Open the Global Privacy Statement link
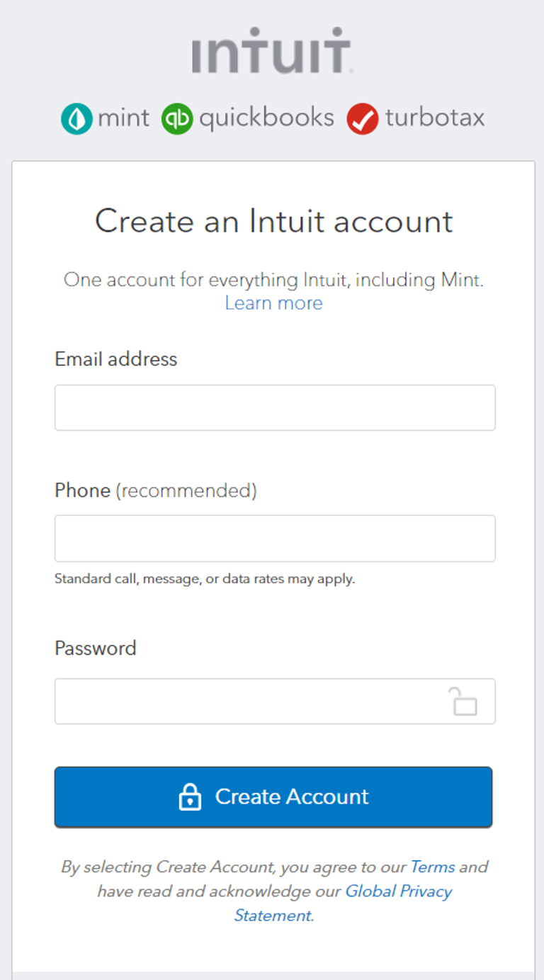This screenshot has width=544, height=980. (x=399, y=891)
